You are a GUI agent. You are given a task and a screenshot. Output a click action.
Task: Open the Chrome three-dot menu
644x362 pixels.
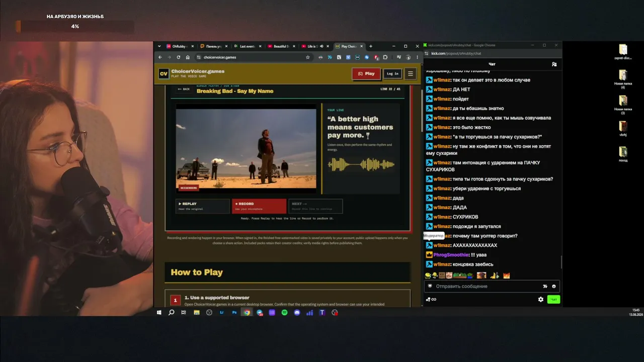417,57
